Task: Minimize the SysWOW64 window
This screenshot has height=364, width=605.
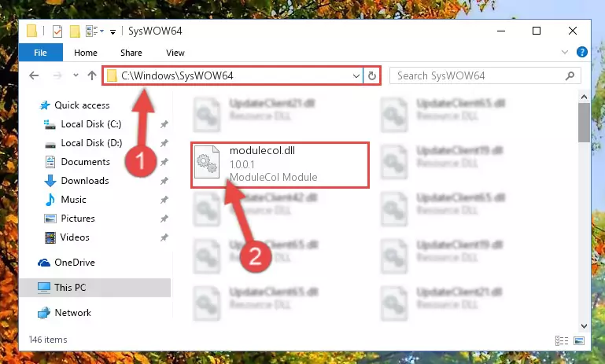Action: click(501, 31)
